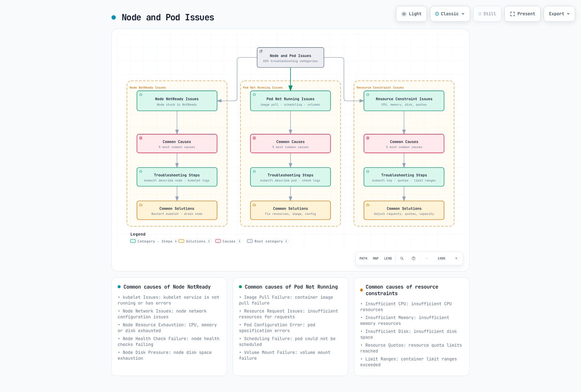
Task: Click Common causes of resource constraints heading
Action: pos(402,290)
